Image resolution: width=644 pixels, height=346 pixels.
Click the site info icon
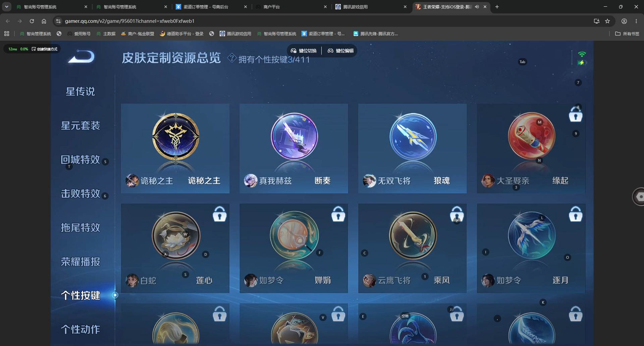point(58,21)
